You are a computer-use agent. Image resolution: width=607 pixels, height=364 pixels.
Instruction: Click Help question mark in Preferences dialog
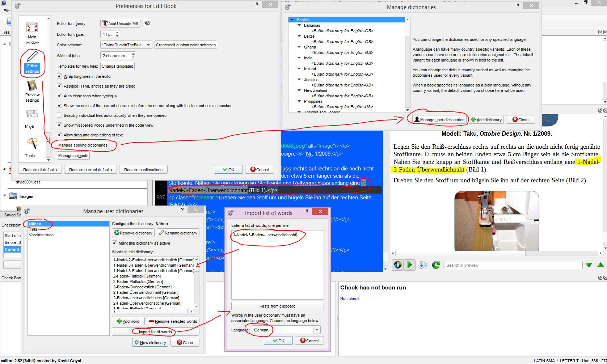(257, 5)
